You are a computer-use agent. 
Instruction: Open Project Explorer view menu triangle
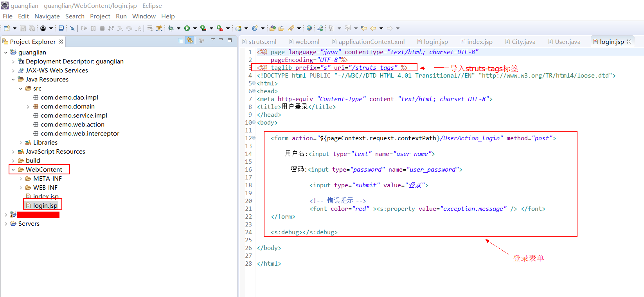tap(213, 40)
